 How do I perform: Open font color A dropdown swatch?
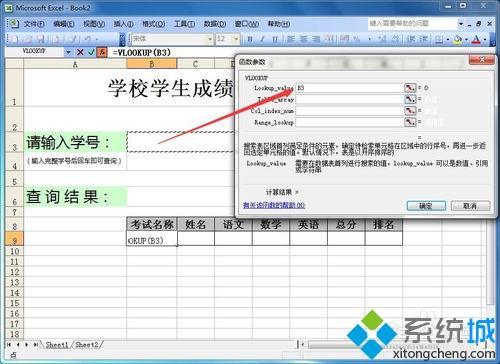(485, 39)
